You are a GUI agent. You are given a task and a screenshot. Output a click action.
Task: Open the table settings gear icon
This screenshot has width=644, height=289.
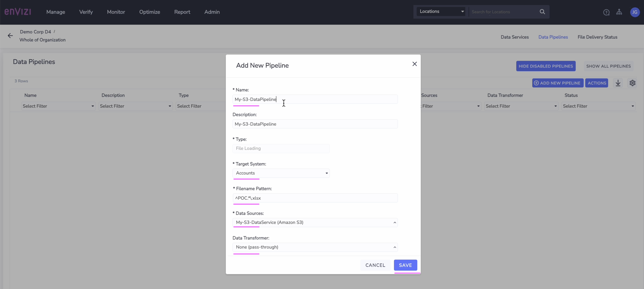point(632,83)
